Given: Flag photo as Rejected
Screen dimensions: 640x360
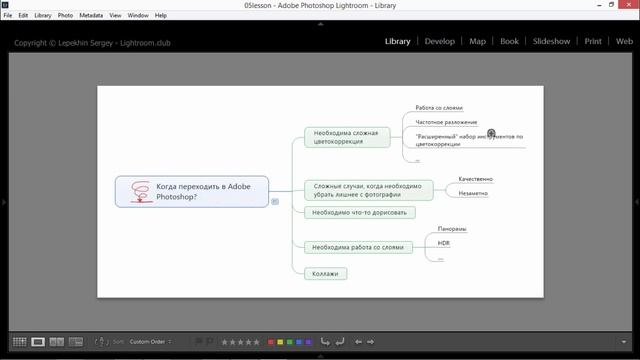Looking at the screenshot, I should (209, 342).
